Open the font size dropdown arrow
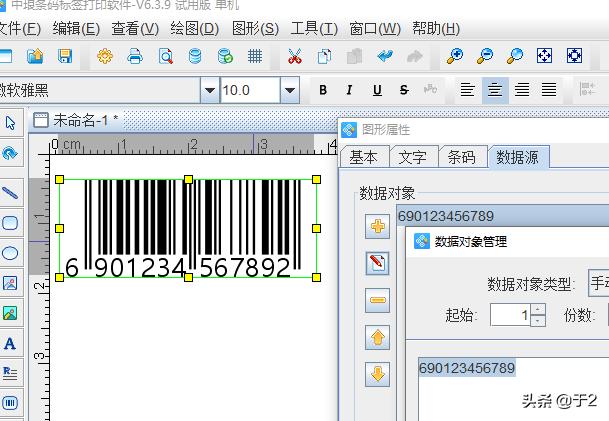The width and height of the screenshot is (609, 421). (289, 91)
